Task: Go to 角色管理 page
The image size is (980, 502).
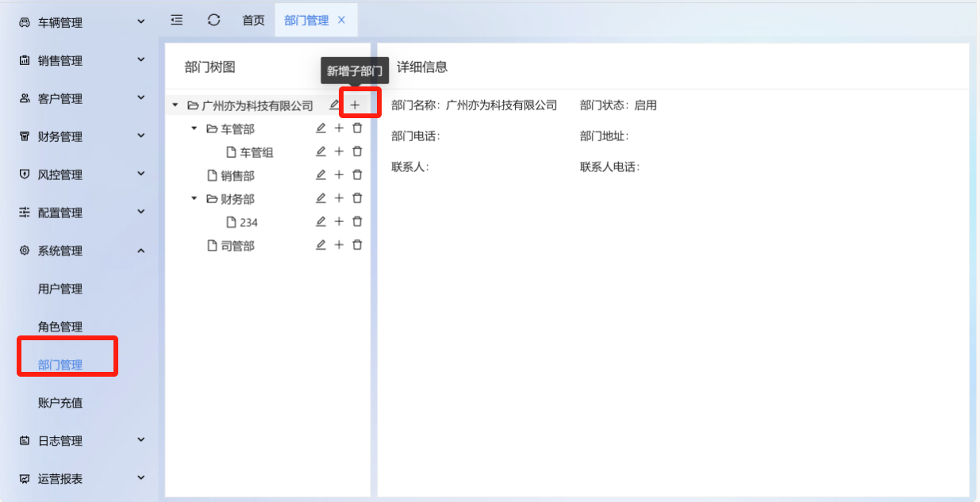Action: tap(60, 327)
